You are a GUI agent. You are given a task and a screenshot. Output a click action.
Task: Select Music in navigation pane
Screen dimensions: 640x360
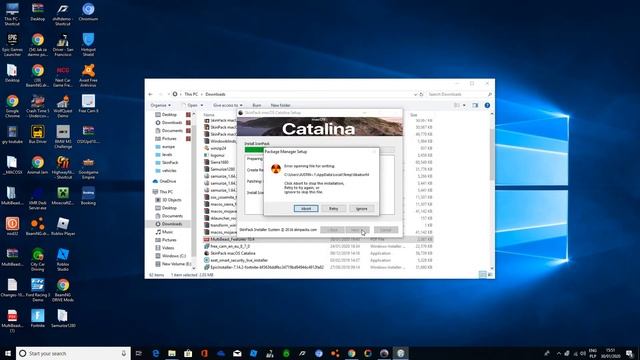tap(167, 232)
